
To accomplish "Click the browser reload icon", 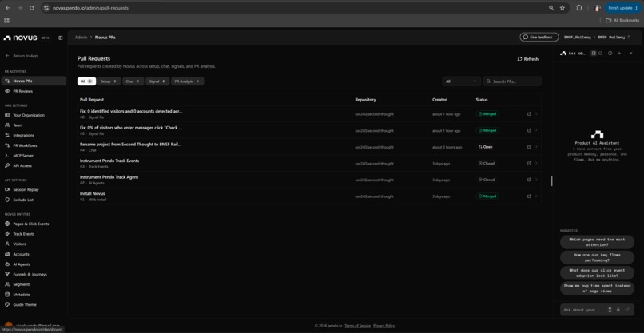I will click(x=32, y=8).
